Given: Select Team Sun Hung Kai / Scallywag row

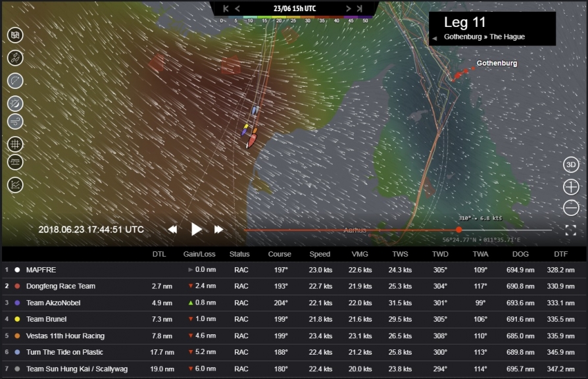Looking at the screenshot, I should click(294, 368).
